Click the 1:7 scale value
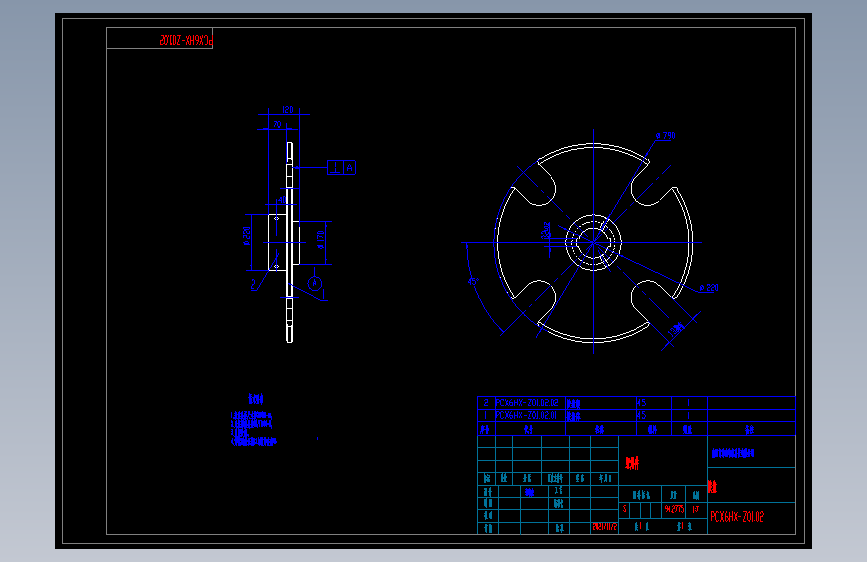The height and width of the screenshot is (562, 867). 696,509
